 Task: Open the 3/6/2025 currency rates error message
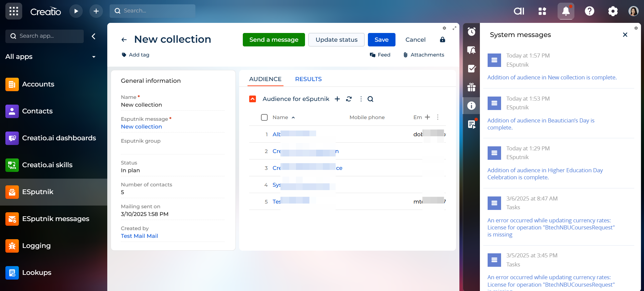[551, 227]
